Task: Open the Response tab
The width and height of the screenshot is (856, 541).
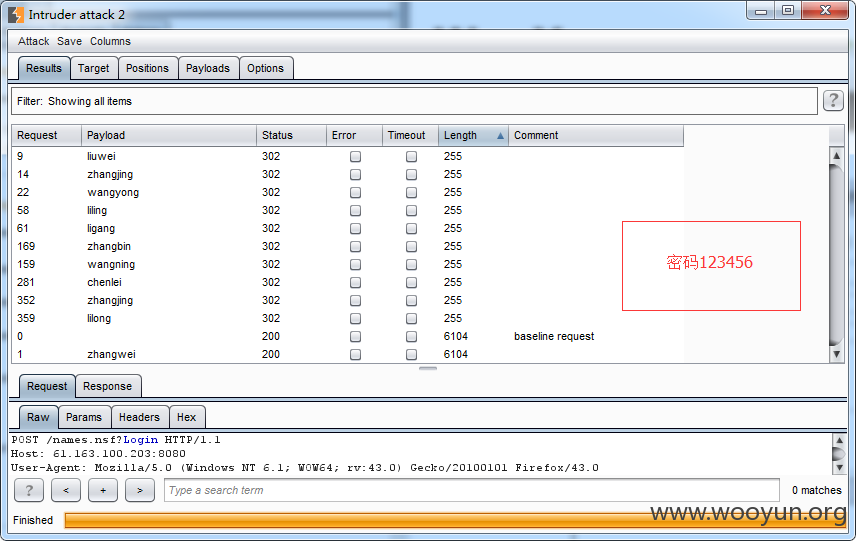Action: coord(108,387)
